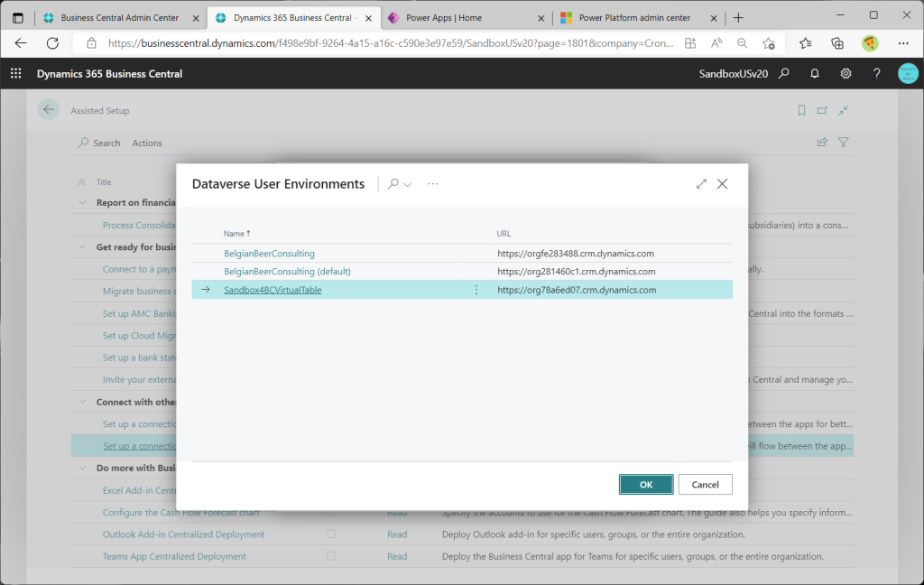Viewport: 924px width, 585px height.
Task: Tick the Outlook Add-in Centralized Deployment checkbox
Action: (x=331, y=534)
